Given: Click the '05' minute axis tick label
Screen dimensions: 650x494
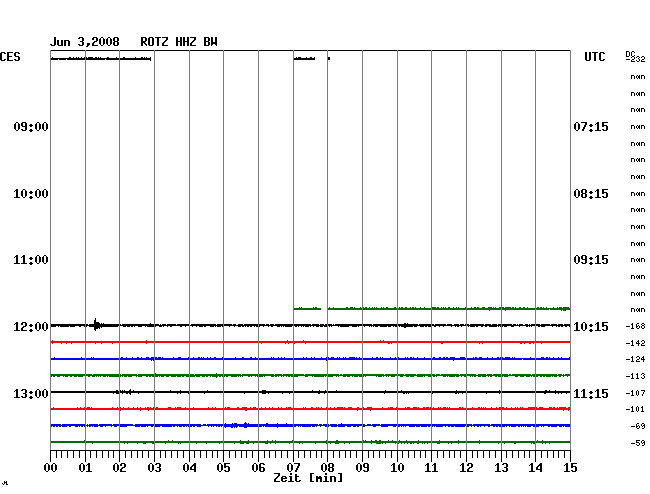Looking at the screenshot, I should (x=223, y=468).
